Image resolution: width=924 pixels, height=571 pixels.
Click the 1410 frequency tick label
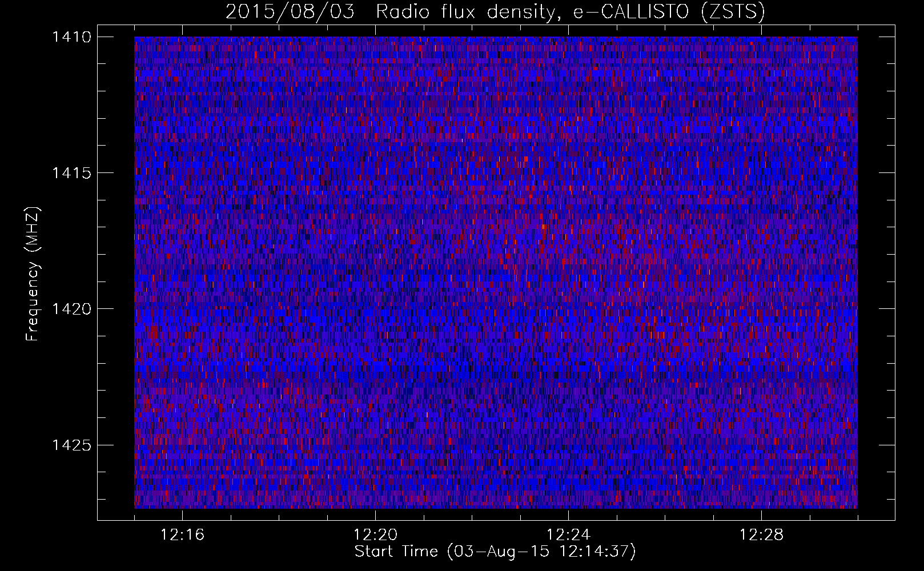pyautogui.click(x=71, y=37)
